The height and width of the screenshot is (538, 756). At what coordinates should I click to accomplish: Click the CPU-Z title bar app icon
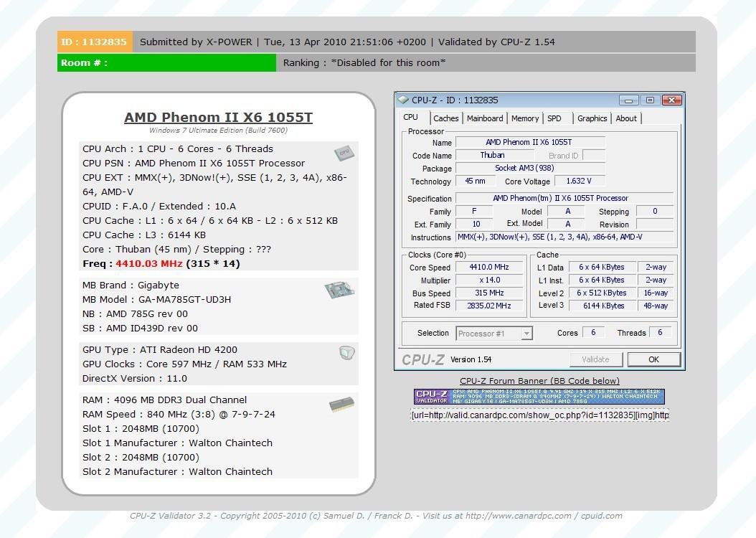(x=404, y=100)
